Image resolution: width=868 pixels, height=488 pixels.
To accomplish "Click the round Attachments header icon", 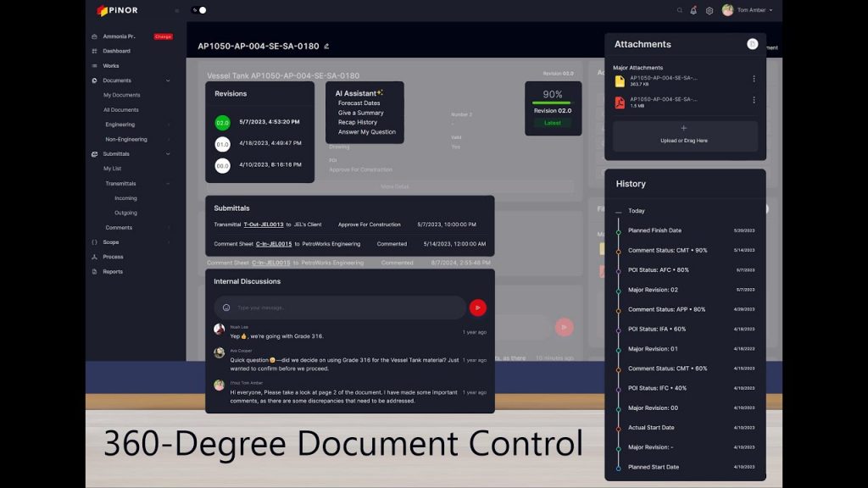I will (x=752, y=44).
